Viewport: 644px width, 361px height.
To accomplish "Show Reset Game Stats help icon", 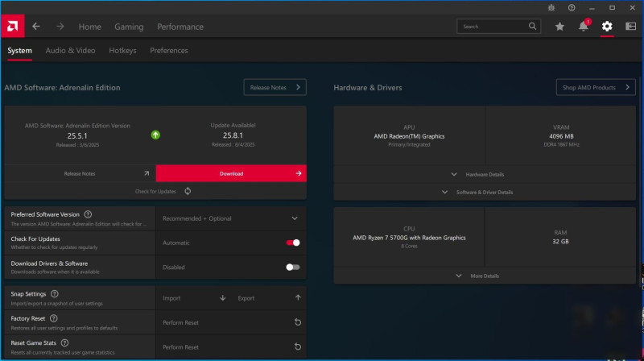I will (x=64, y=342).
